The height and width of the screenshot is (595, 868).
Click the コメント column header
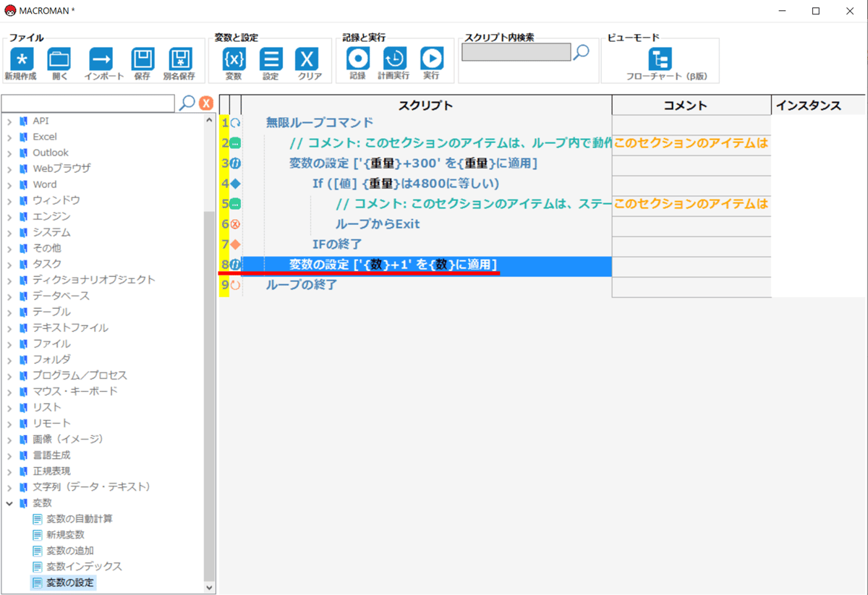click(x=692, y=105)
